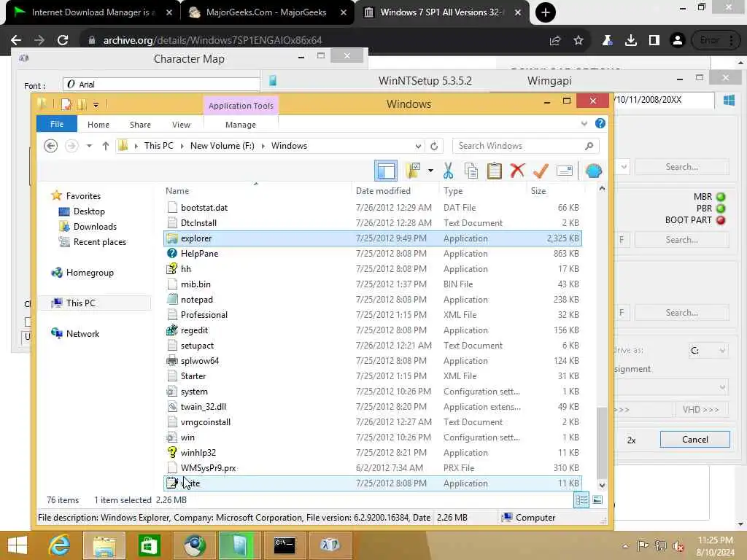The width and height of the screenshot is (747, 560).
Task: Click the file list vertical scrollbar
Action: (x=602, y=443)
